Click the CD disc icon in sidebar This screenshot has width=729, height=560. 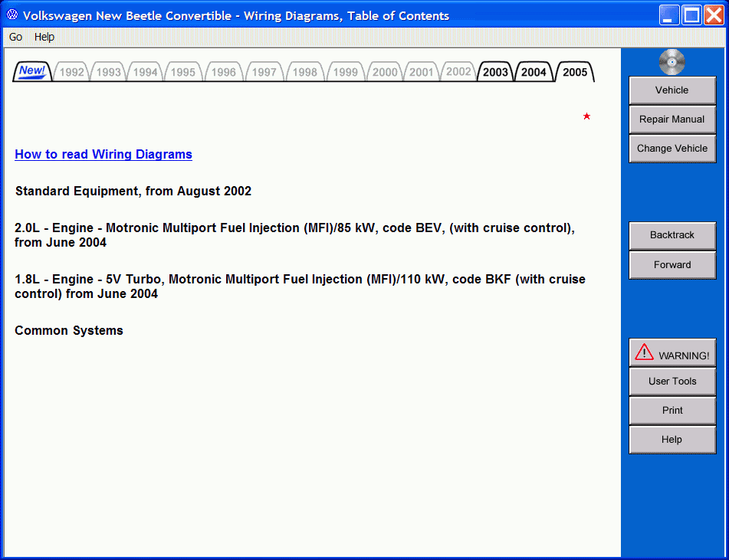pos(672,62)
